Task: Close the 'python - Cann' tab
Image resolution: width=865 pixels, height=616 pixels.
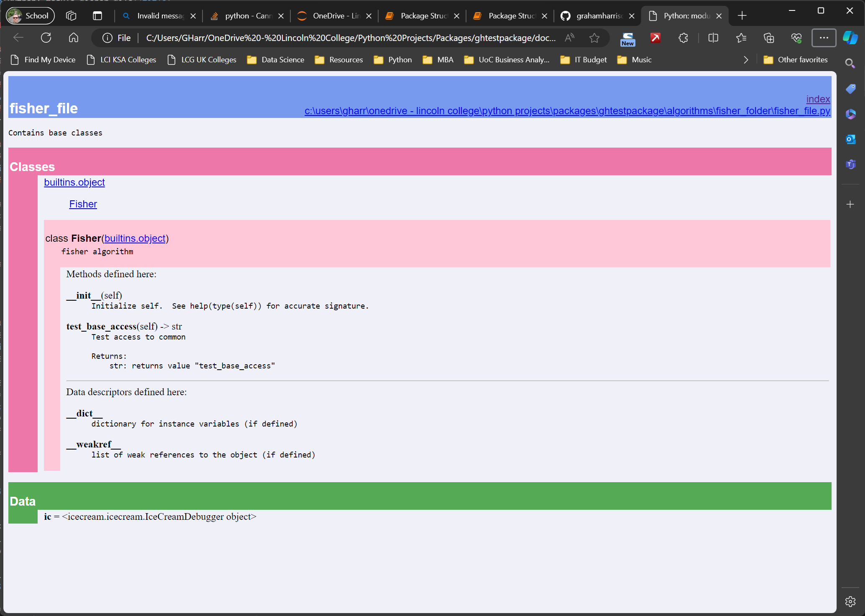Action: pyautogui.click(x=281, y=16)
